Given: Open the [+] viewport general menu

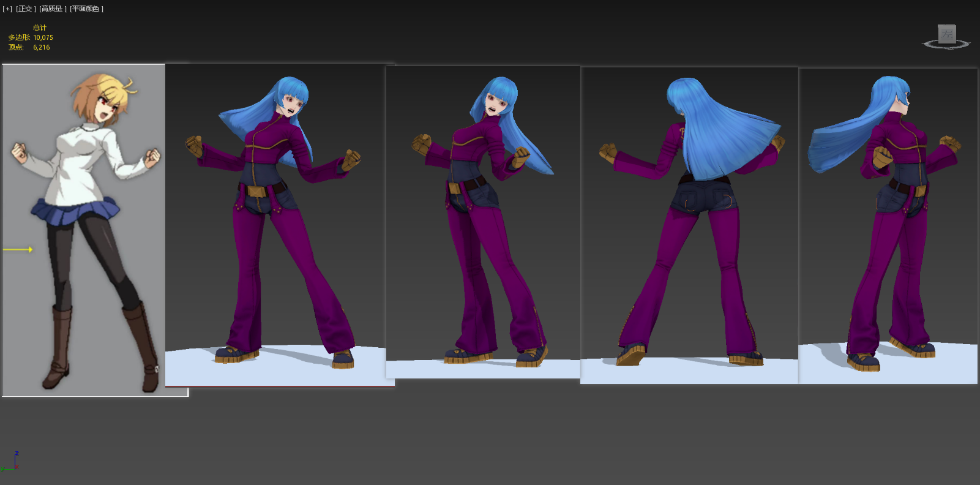Looking at the screenshot, I should 7,9.
